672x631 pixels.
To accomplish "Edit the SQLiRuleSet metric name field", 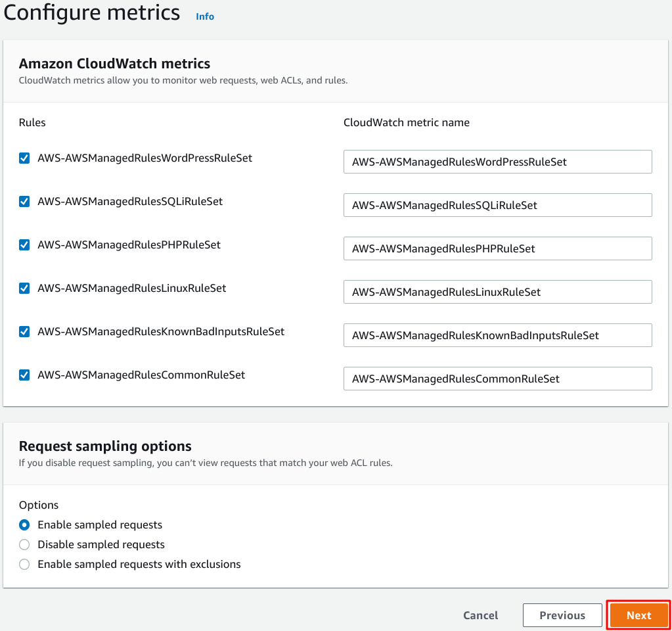I will 497,205.
